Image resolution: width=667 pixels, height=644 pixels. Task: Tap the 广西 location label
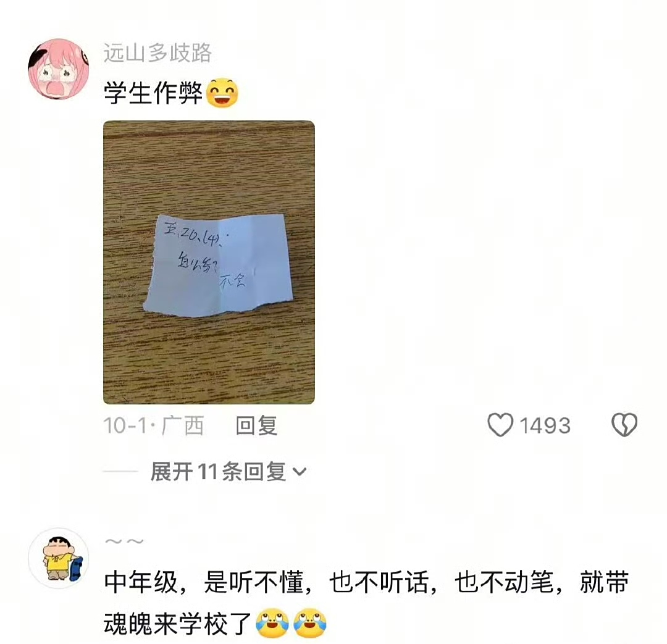pos(183,425)
